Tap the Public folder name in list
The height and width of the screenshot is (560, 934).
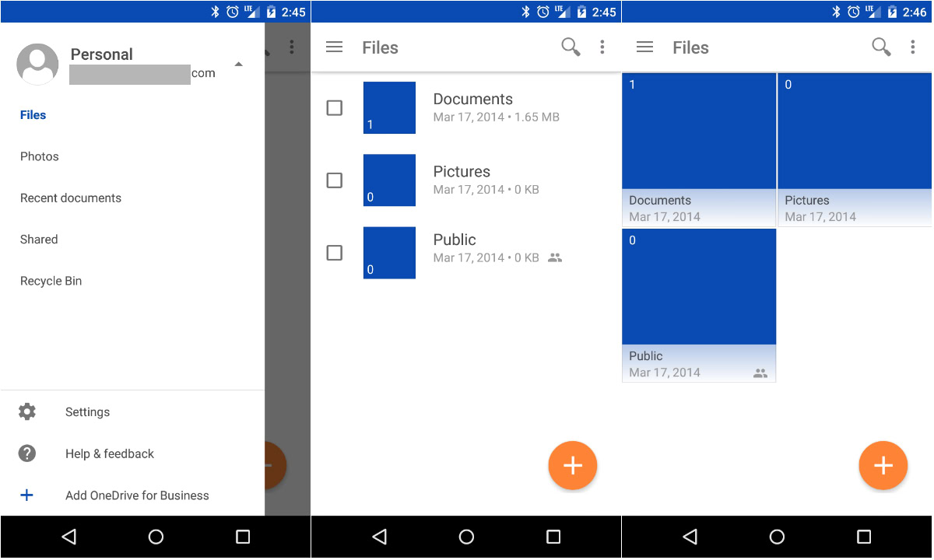tap(455, 240)
